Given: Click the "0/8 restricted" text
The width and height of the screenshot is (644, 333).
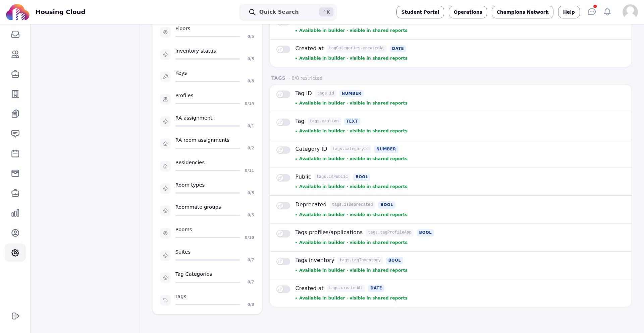Looking at the screenshot, I should point(307,78).
